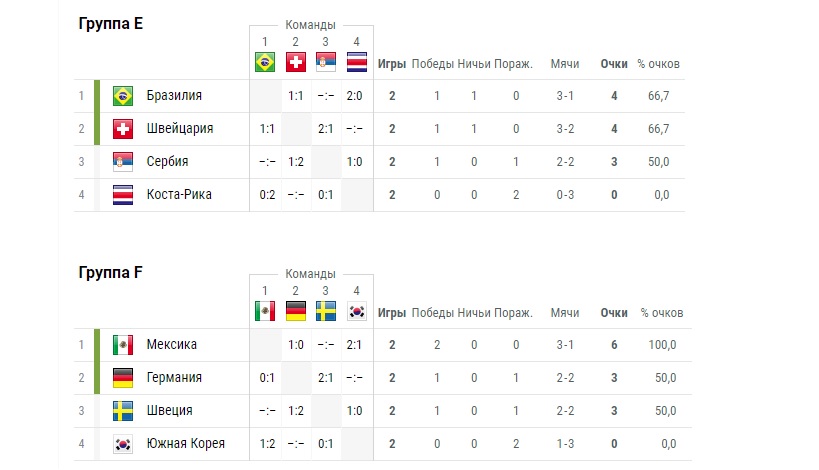The width and height of the screenshot is (819, 470).
Task: Click the Мячи column header in Group F
Action: [565, 313]
